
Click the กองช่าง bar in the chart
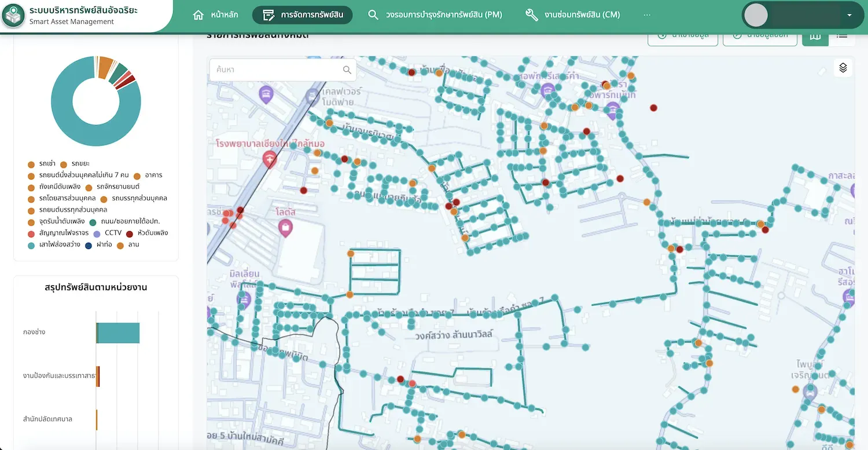point(118,332)
